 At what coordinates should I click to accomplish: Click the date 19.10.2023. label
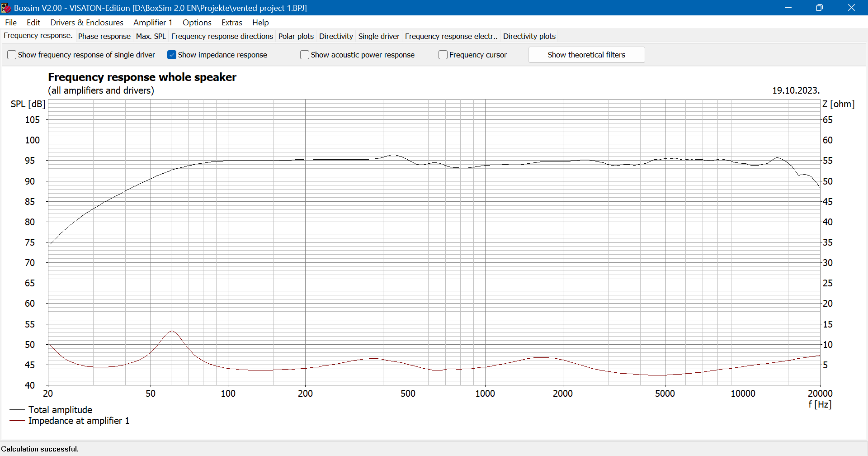(x=796, y=90)
